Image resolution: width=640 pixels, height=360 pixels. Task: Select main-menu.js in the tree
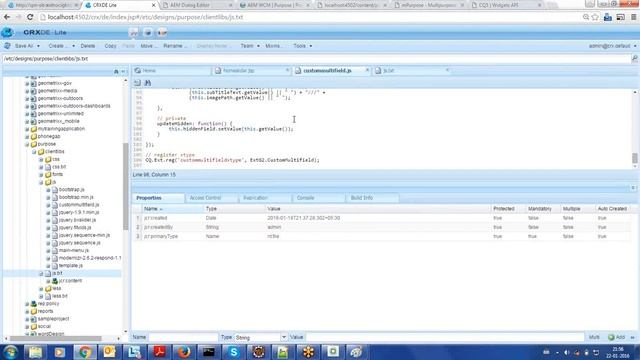click(73, 250)
